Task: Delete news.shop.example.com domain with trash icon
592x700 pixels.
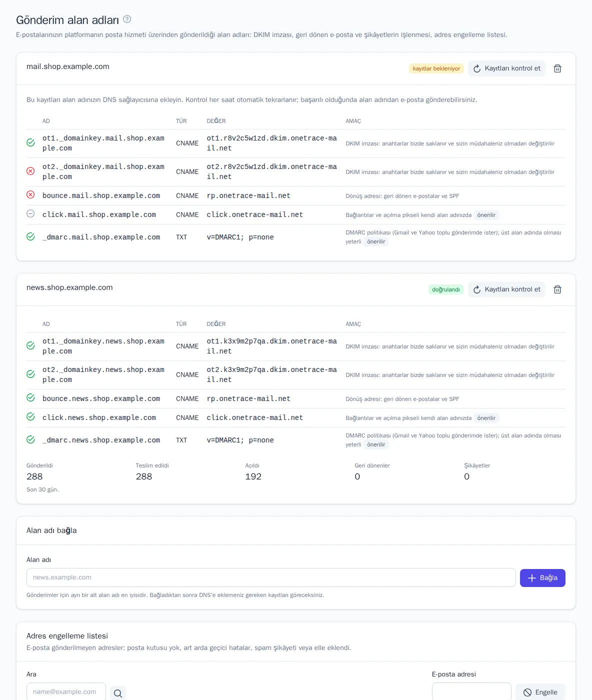Action: pos(557,289)
